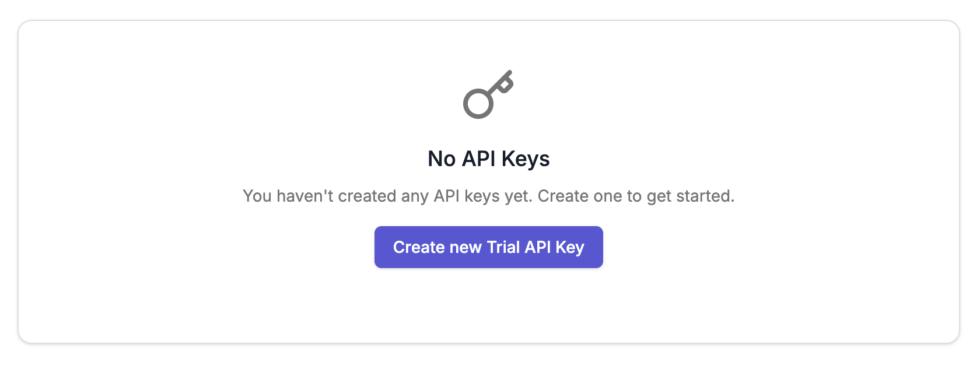Click the word 'Create' on the purple button
Viewport: 980px width, 366px height.
tap(419, 247)
